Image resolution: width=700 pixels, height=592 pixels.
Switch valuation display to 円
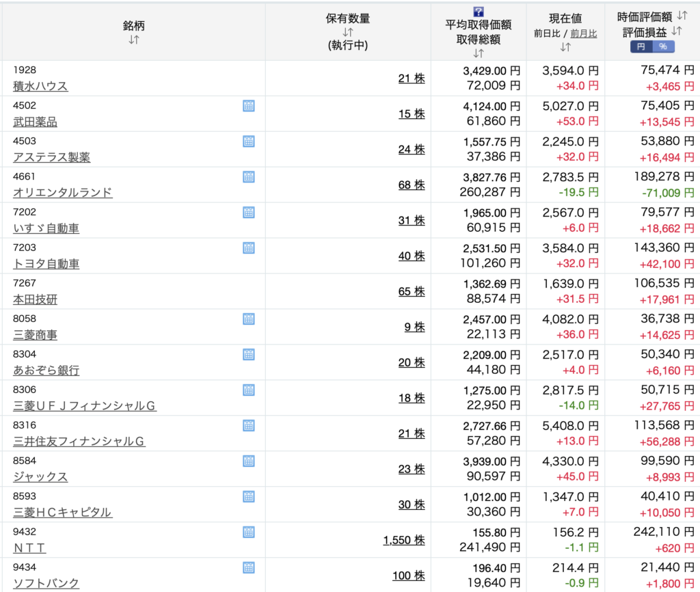pos(641,46)
